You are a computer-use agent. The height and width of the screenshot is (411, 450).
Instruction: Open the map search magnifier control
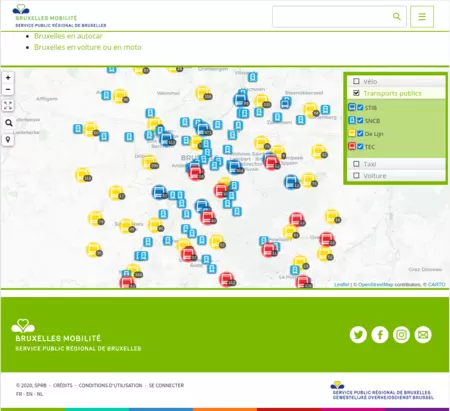[8, 123]
